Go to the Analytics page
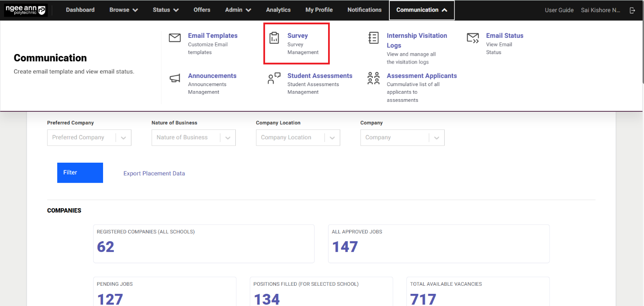Viewport: 644px width, 306px height. (278, 10)
